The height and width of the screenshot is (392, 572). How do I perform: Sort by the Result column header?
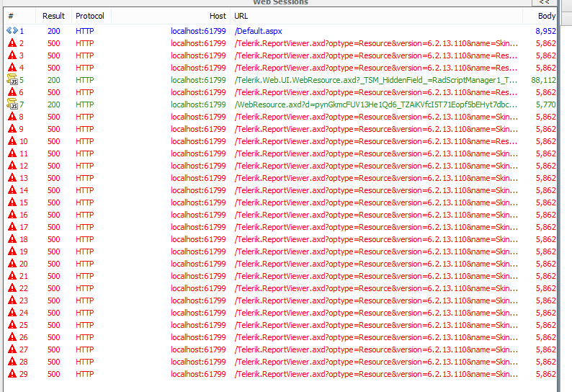click(53, 16)
